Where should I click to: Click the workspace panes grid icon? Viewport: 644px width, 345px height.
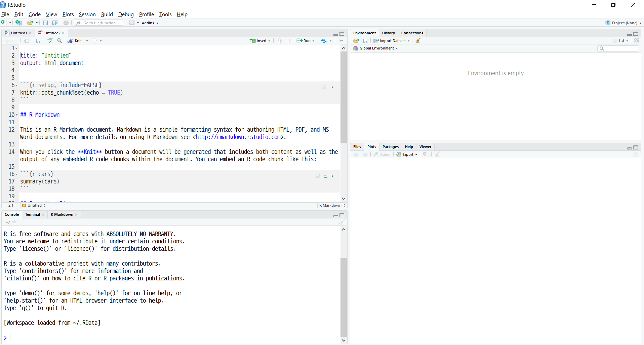pyautogui.click(x=132, y=23)
